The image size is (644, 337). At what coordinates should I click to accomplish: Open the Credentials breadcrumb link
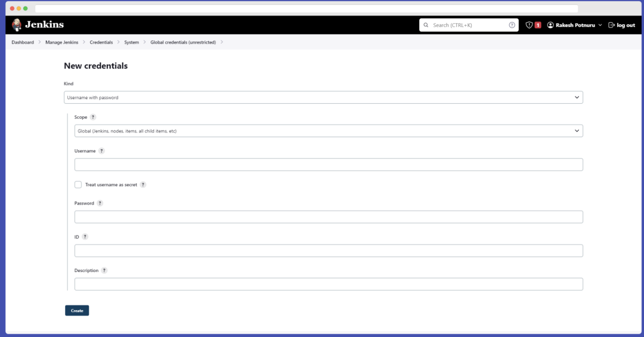[x=101, y=42]
